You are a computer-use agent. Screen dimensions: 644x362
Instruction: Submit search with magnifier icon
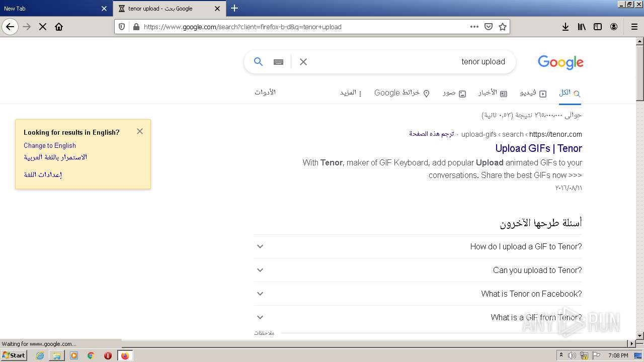click(x=258, y=61)
